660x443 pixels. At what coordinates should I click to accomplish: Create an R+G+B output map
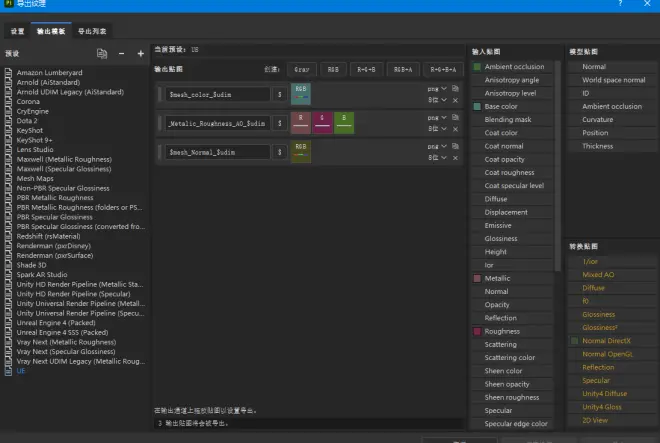pos(366,69)
